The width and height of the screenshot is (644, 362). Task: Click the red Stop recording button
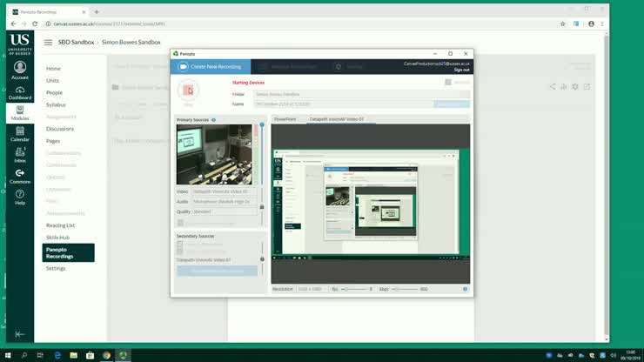188,90
